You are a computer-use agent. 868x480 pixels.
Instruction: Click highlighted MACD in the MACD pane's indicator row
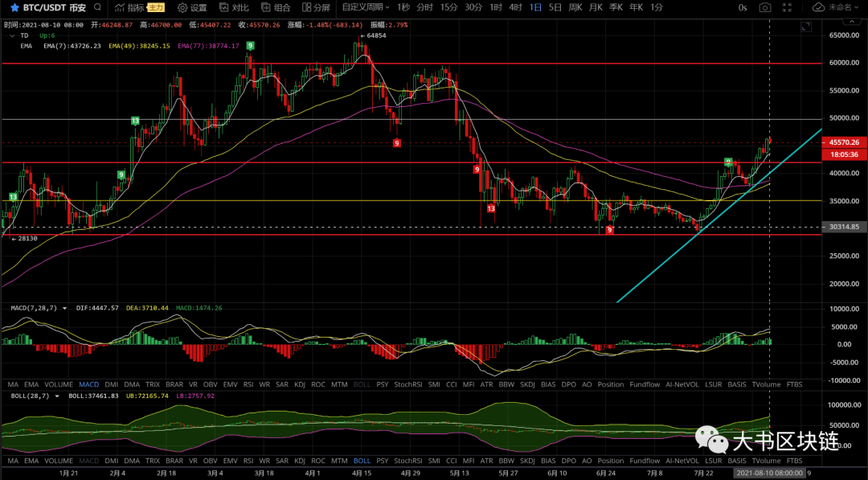click(x=88, y=384)
